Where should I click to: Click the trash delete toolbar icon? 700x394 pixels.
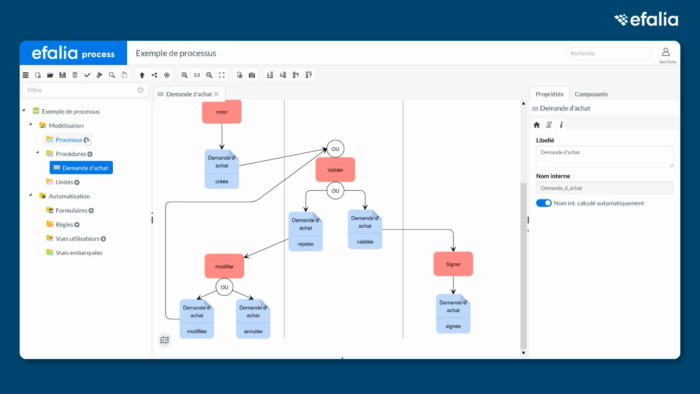tap(75, 75)
